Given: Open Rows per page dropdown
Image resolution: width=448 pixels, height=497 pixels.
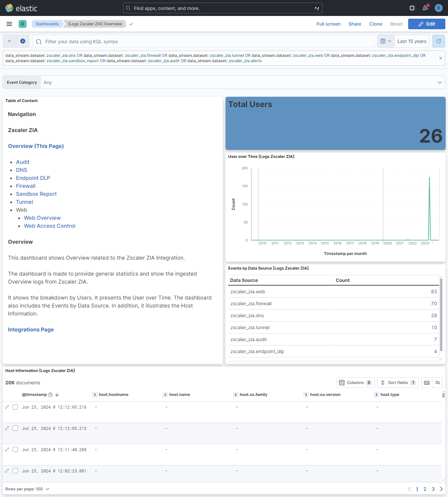Looking at the screenshot, I should pyautogui.click(x=27, y=489).
